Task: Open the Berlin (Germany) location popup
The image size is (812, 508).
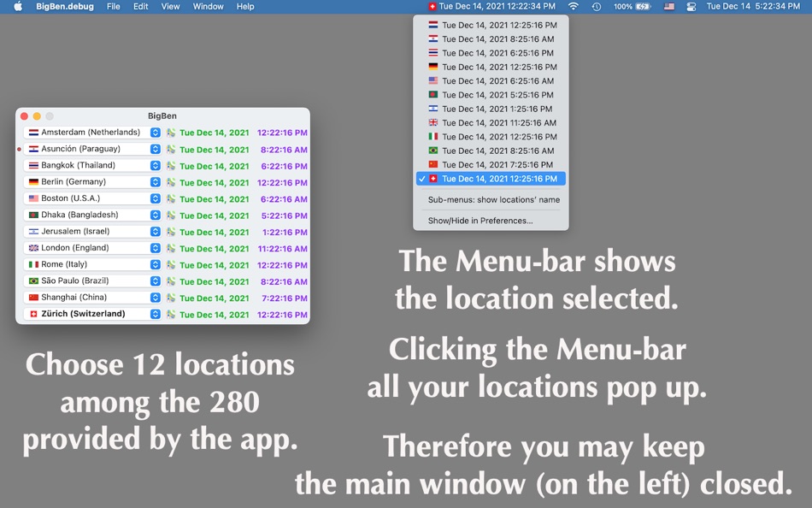Action: coord(92,182)
